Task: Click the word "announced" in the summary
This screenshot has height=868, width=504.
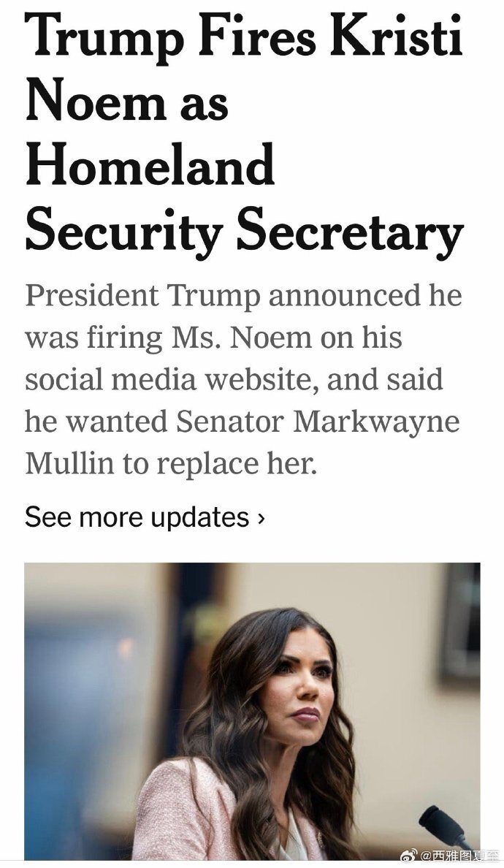Action: tap(337, 297)
